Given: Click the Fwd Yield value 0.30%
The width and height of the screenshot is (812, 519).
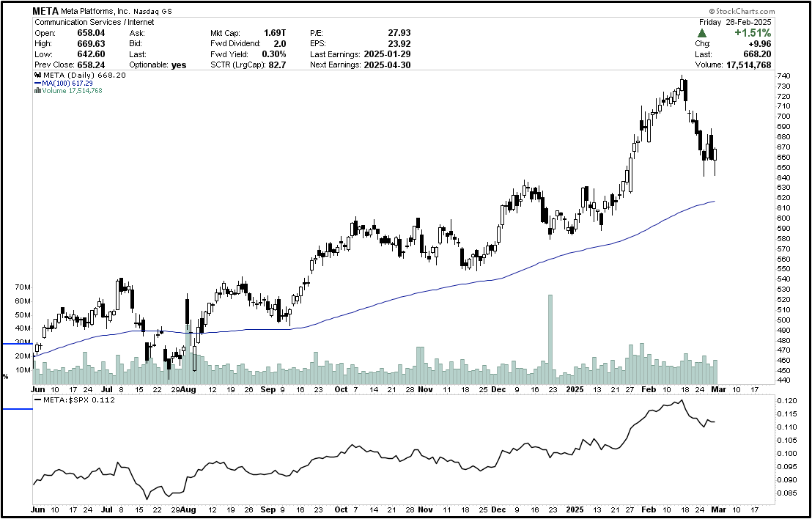Looking at the screenshot, I should click(x=273, y=54).
